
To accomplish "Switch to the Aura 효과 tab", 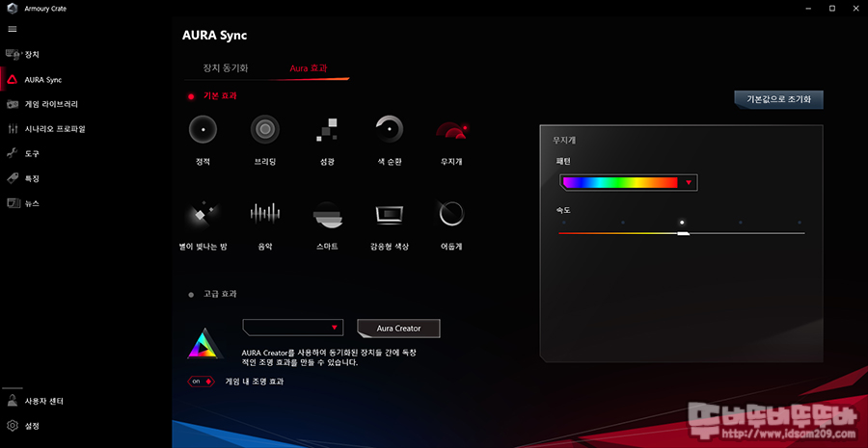I will (x=309, y=69).
